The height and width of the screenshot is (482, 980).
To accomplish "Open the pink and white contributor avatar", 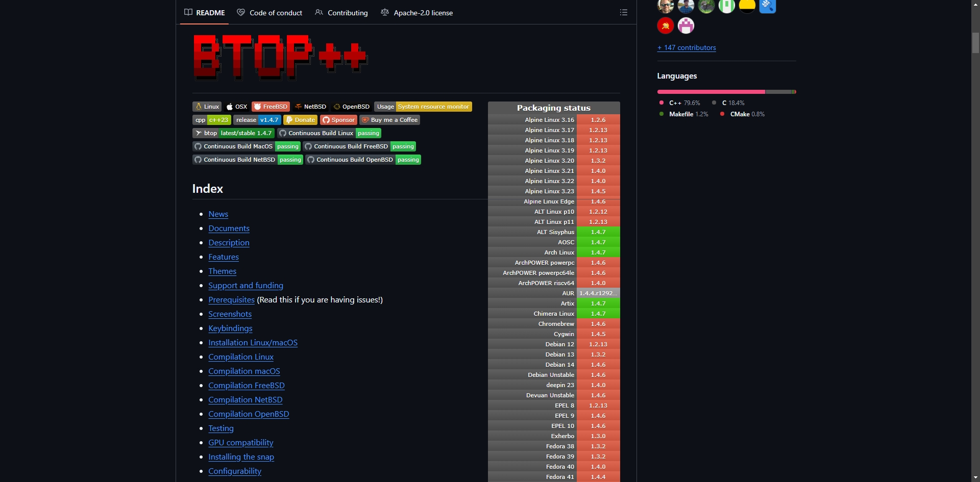I will 686,26.
